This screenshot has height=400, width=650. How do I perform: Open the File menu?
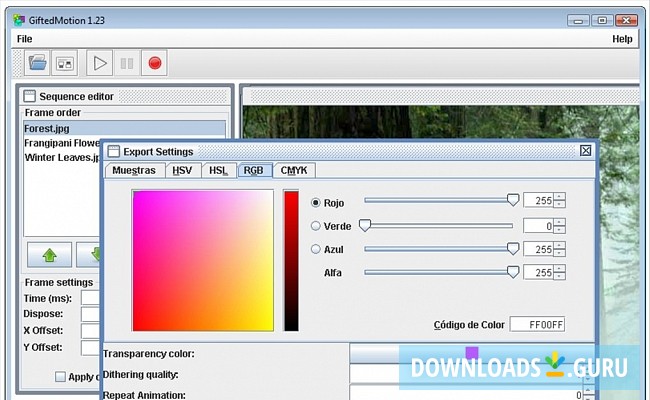(24, 39)
